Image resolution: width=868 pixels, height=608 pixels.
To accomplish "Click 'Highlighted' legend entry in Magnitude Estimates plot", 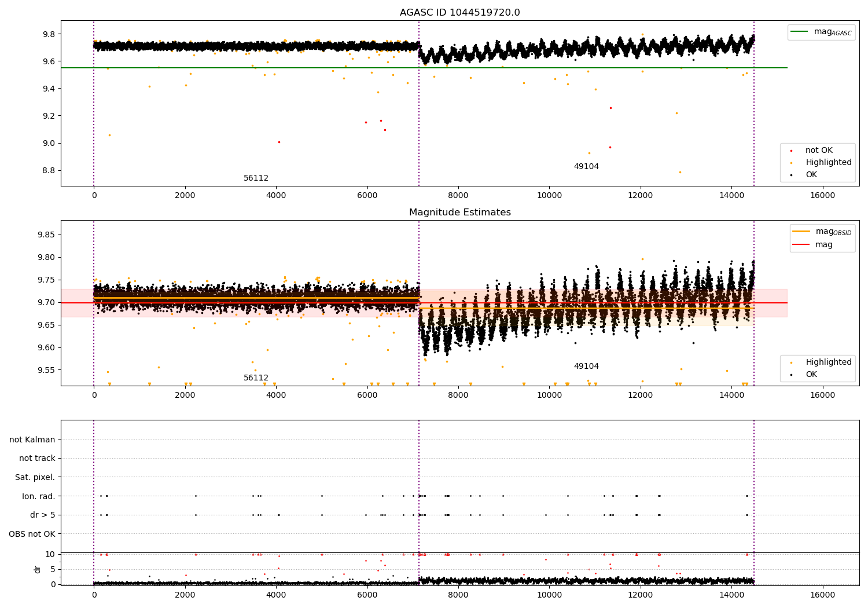I will pyautogui.click(x=821, y=362).
